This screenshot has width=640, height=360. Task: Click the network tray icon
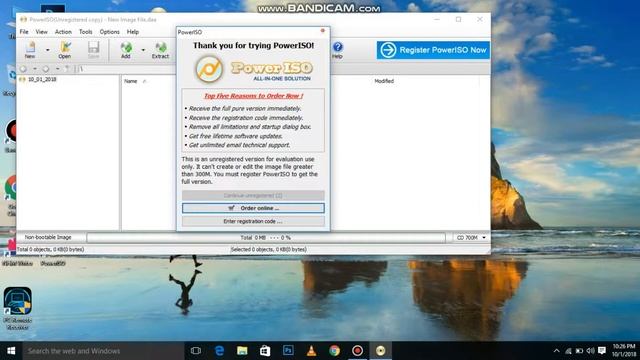tap(568, 351)
